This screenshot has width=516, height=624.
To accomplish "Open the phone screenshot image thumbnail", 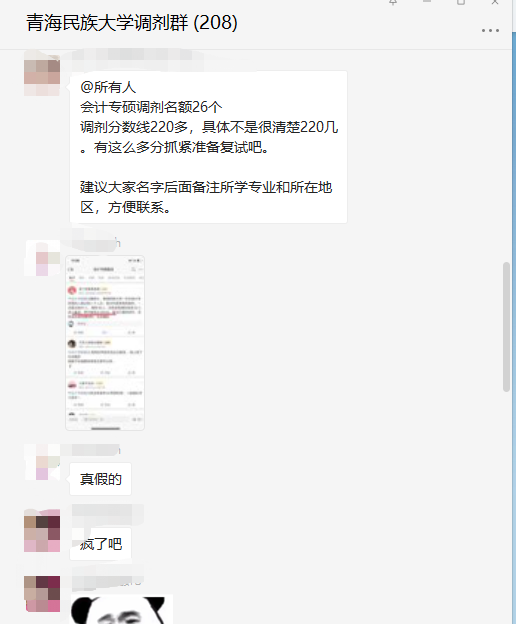I will click(x=105, y=343).
